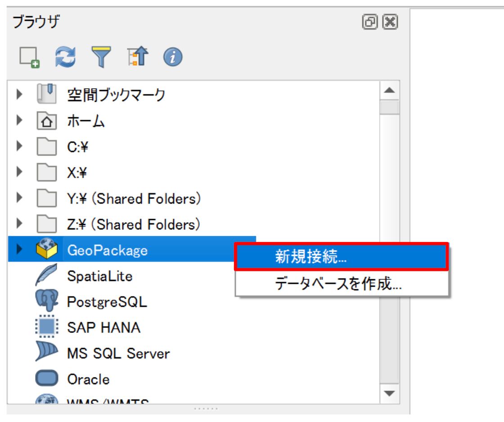The width and height of the screenshot is (504, 422).
Task: Expand the Z:¥ (Shared Folders) node
Action: [19, 223]
